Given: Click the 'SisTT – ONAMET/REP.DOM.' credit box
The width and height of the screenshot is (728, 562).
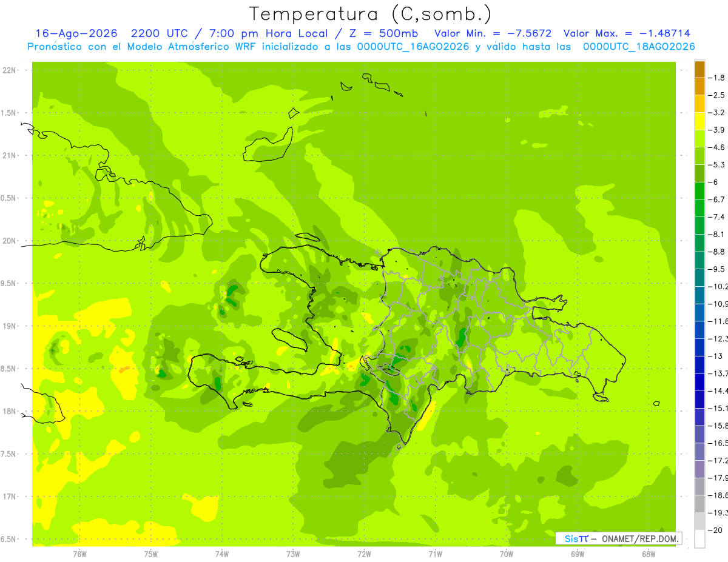Looking at the screenshot, I should point(619,538).
